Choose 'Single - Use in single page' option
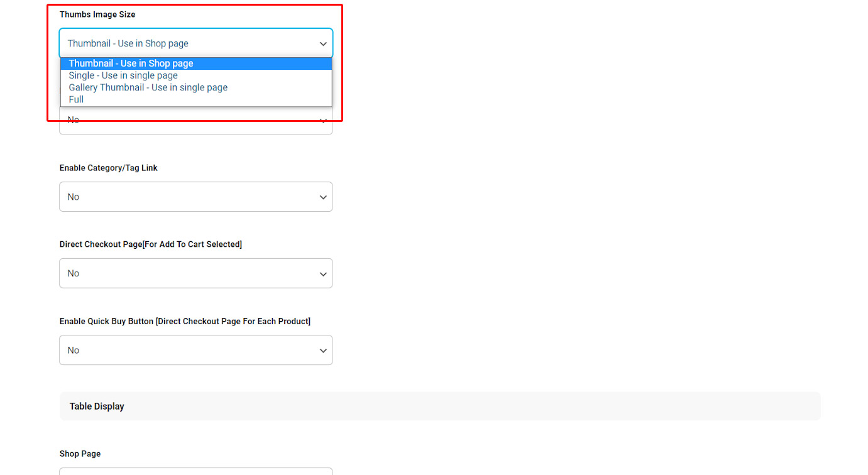The width and height of the screenshot is (868, 475). tap(123, 75)
